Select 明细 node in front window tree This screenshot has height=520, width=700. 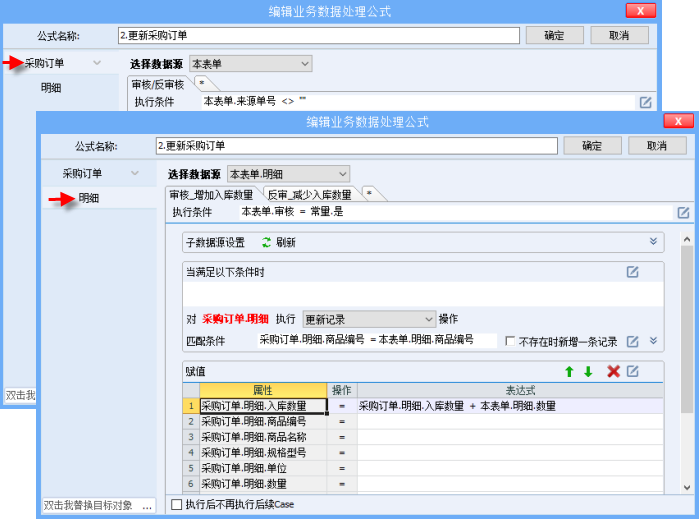89,198
